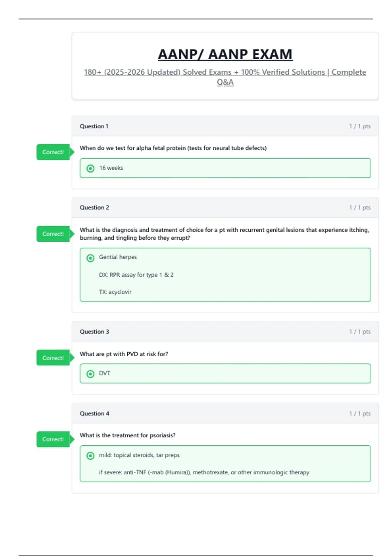Click the "1 / 1 pts" score for Question 4
The width and height of the screenshot is (392, 556).
tap(360, 413)
